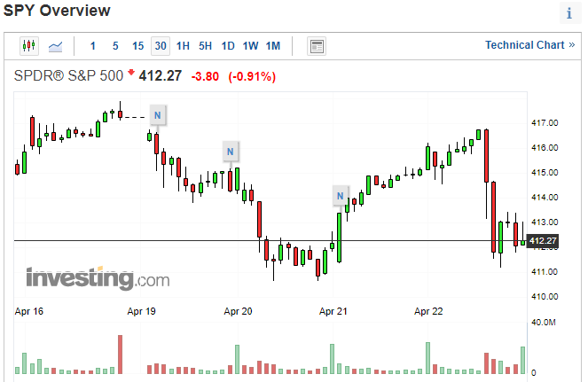The height and width of the screenshot is (382, 588).
Task: Click the N news marker near Apr 20
Action: (231, 152)
